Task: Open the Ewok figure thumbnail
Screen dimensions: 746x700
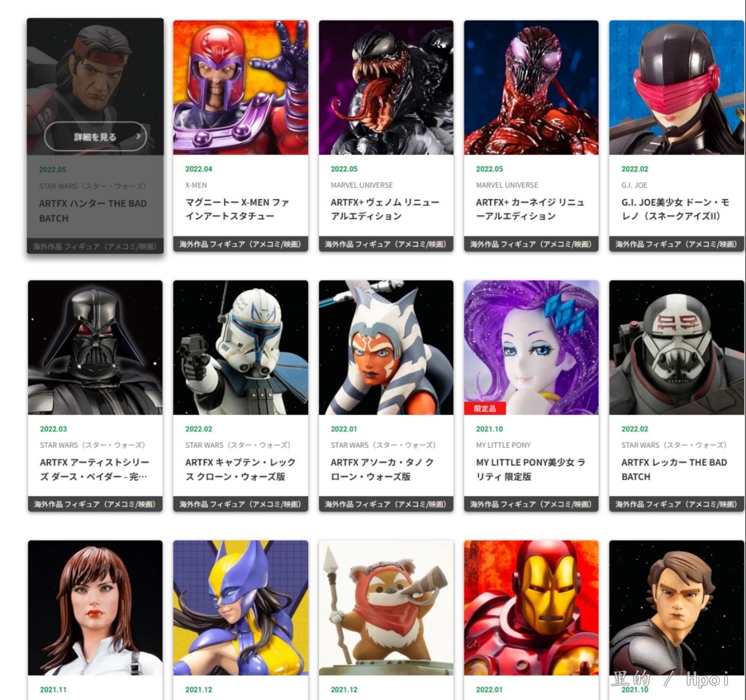Action: (x=386, y=608)
